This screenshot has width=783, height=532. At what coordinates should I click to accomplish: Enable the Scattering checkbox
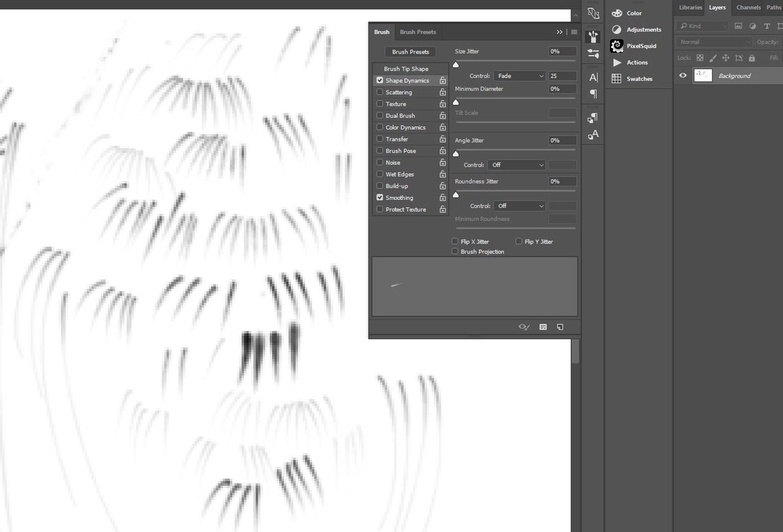pyautogui.click(x=380, y=92)
